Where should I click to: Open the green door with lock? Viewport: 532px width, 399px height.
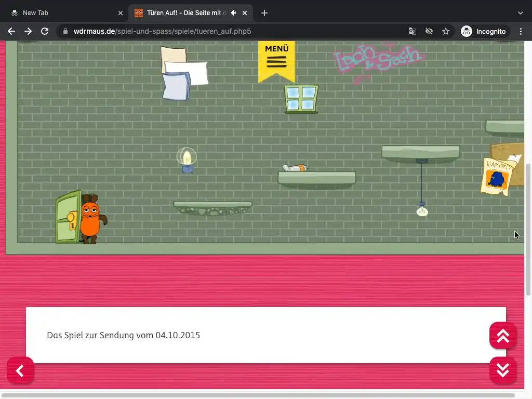[x=69, y=217]
